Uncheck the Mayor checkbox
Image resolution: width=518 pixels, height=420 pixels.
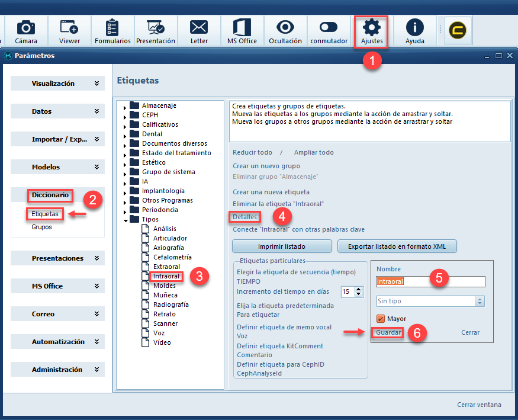(381, 319)
